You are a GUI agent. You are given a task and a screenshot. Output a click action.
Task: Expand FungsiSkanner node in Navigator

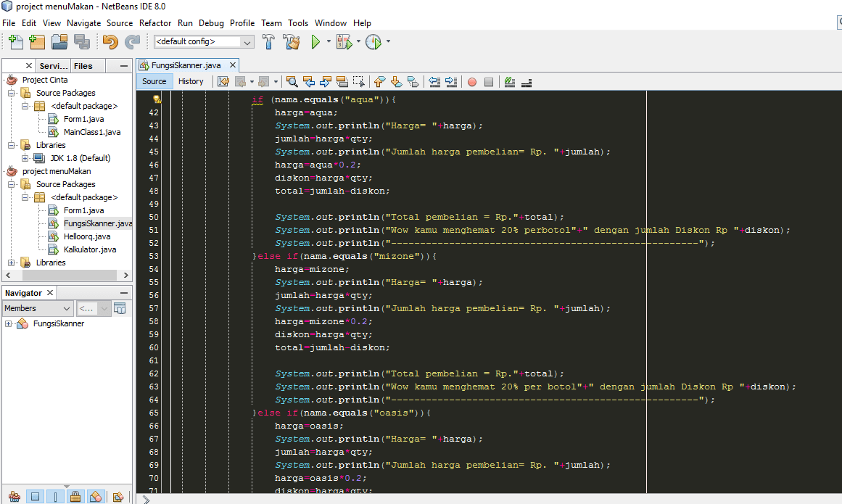pos(8,323)
